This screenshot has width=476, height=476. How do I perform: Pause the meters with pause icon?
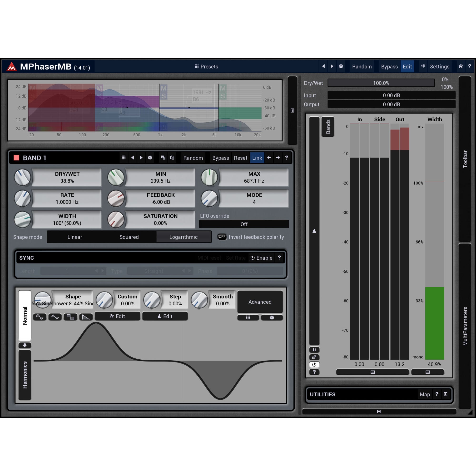(314, 350)
